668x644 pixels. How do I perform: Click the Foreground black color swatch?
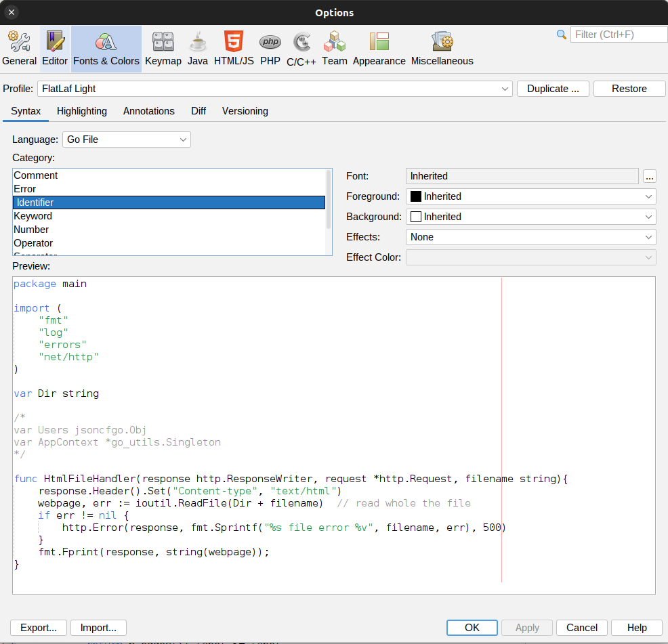tap(416, 196)
